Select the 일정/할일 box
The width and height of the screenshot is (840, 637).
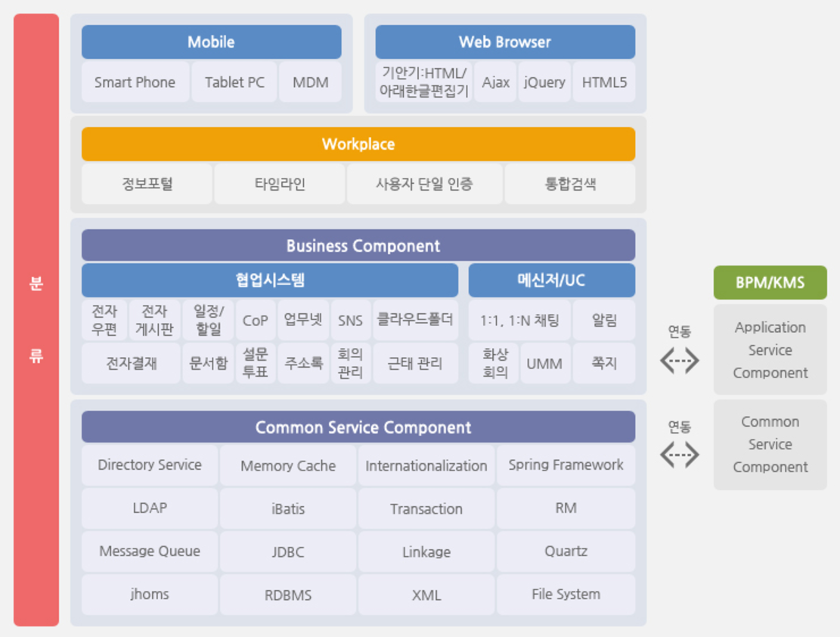coord(209,319)
